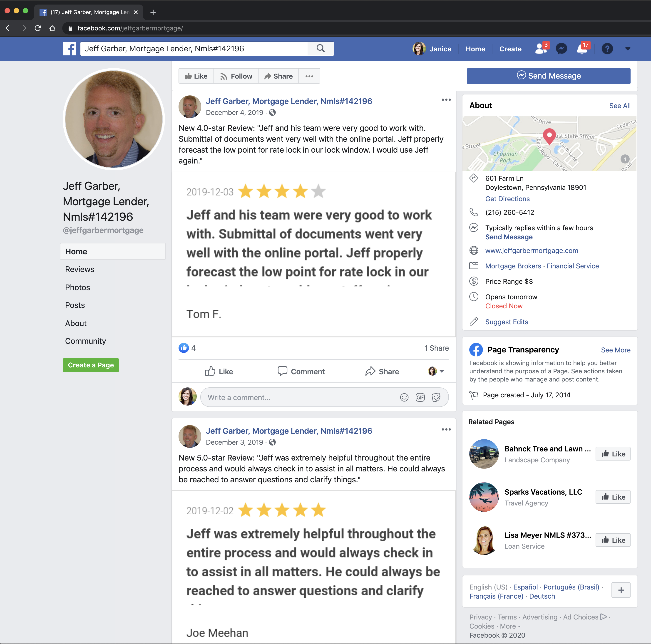
Task: Open www.jeffgarbermortgage.com link
Action: [531, 251]
